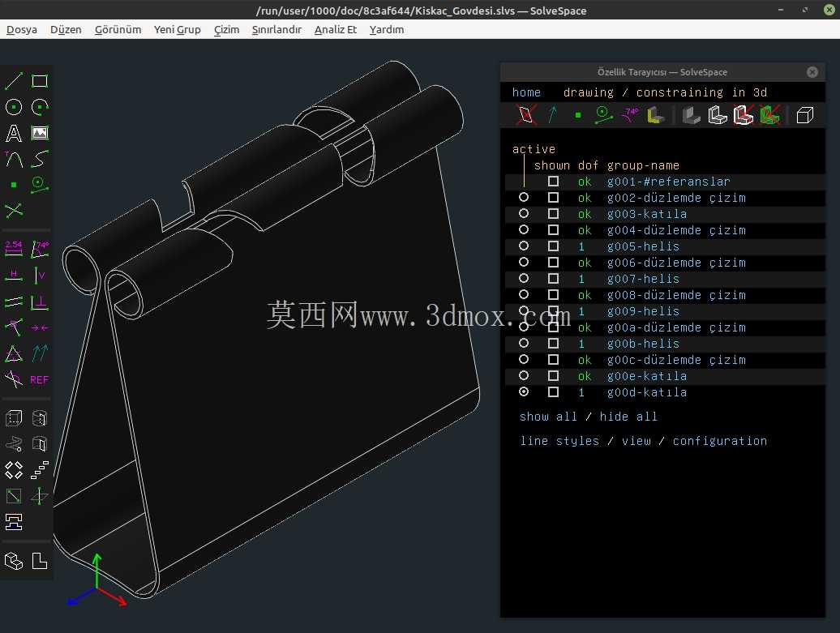840x633 pixels.
Task: Select the circle sketch tool
Action: 14,107
